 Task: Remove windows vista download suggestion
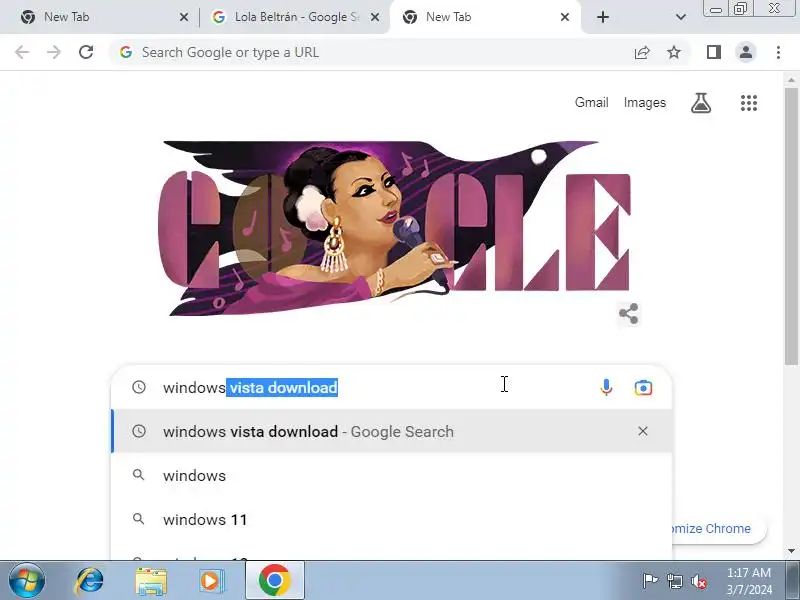[x=643, y=431]
